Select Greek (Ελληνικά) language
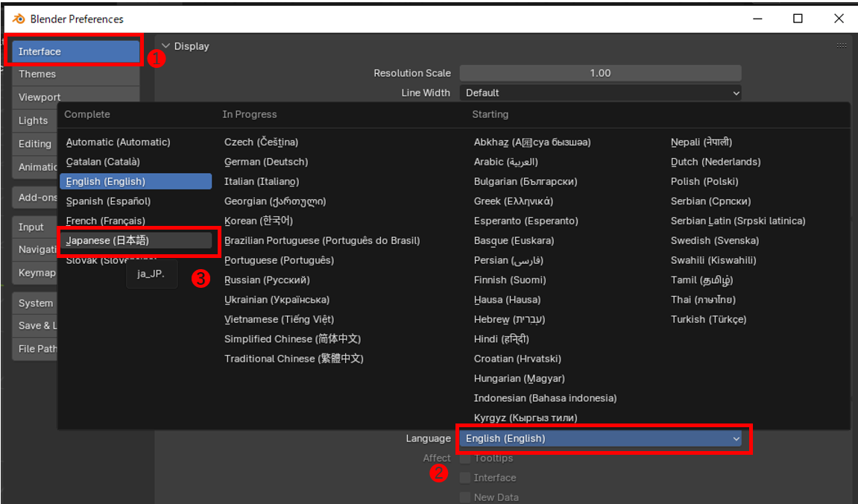 tap(514, 201)
